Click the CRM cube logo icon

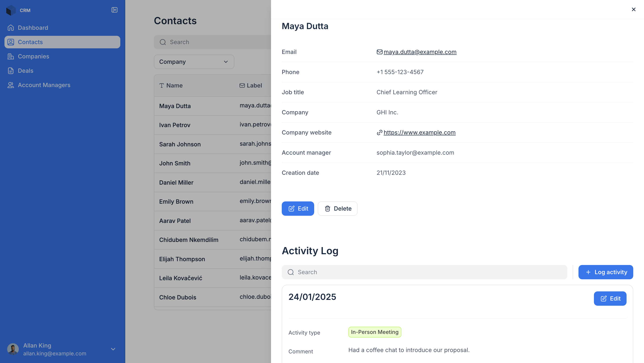pyautogui.click(x=11, y=10)
